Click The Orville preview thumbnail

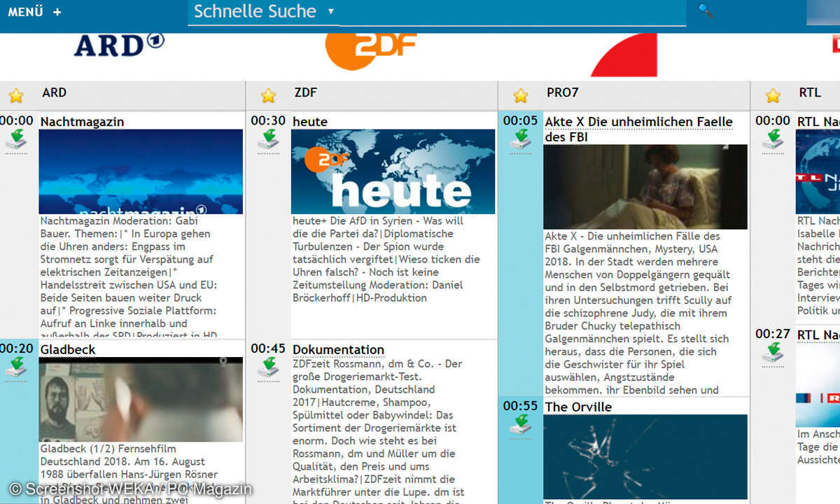(645, 456)
